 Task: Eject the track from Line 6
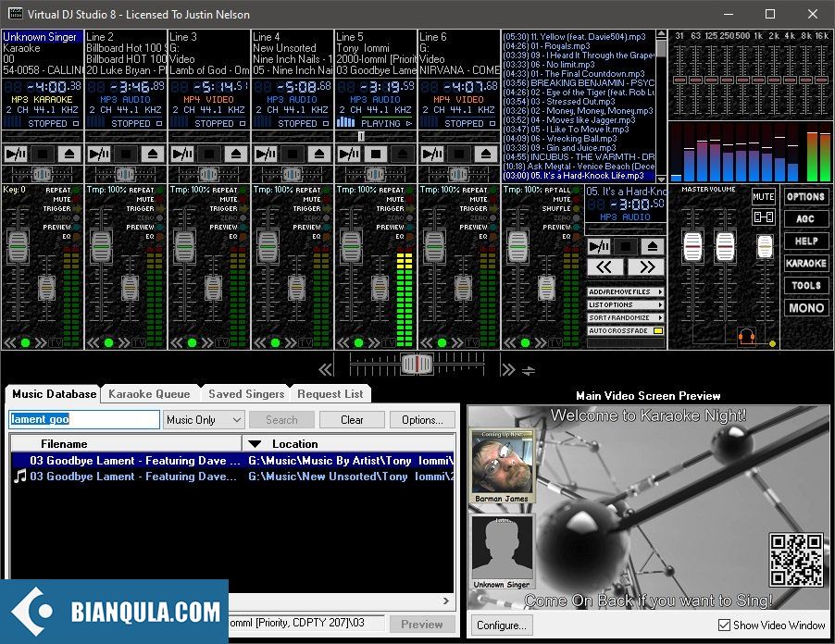[x=486, y=155]
